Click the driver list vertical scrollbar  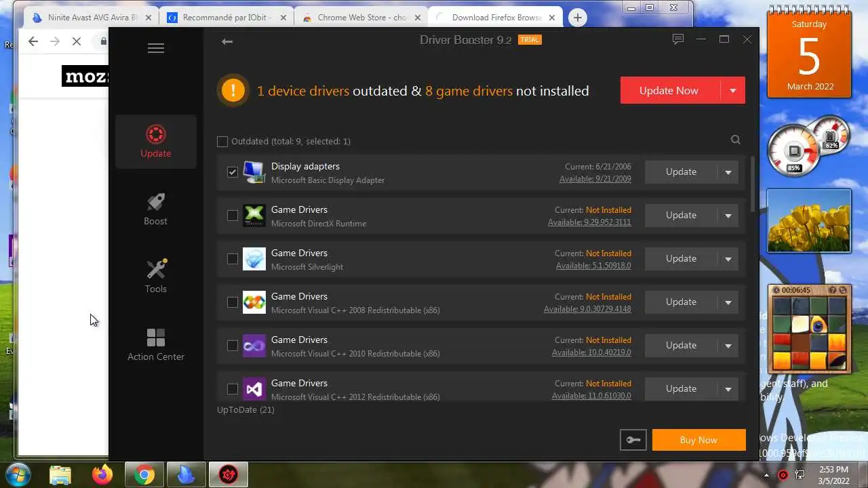[x=753, y=184]
